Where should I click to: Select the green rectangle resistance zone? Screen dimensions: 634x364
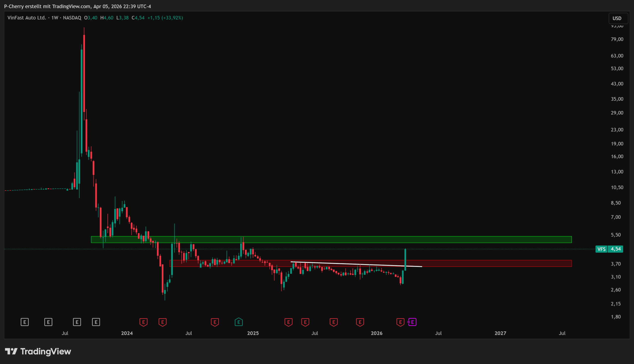[450, 240]
